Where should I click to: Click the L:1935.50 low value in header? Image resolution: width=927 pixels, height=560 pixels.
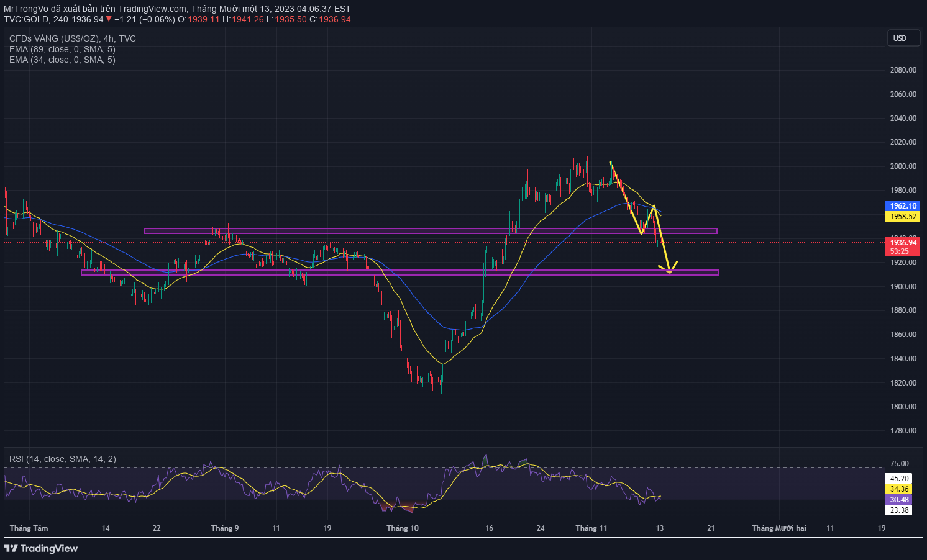pyautogui.click(x=286, y=19)
